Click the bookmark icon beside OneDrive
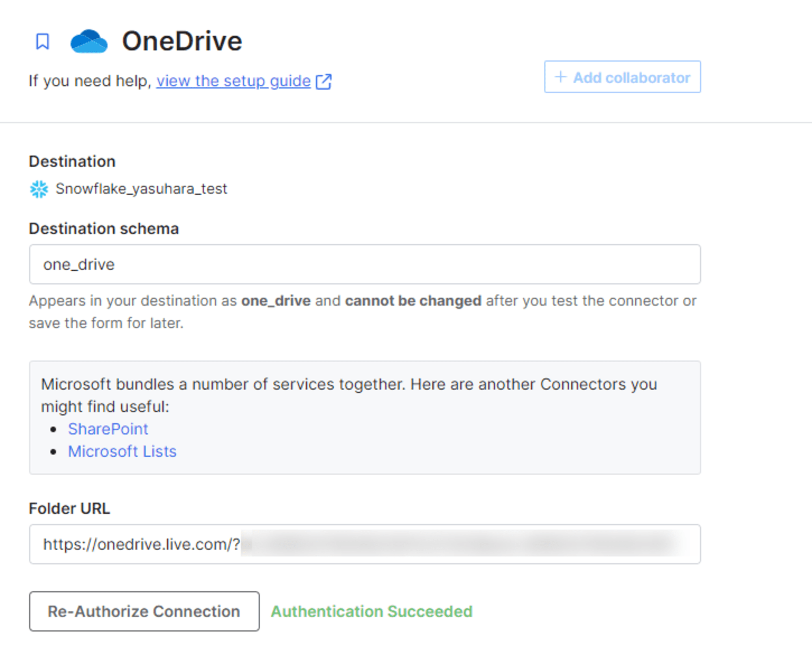The width and height of the screenshot is (812, 655). coord(43,41)
